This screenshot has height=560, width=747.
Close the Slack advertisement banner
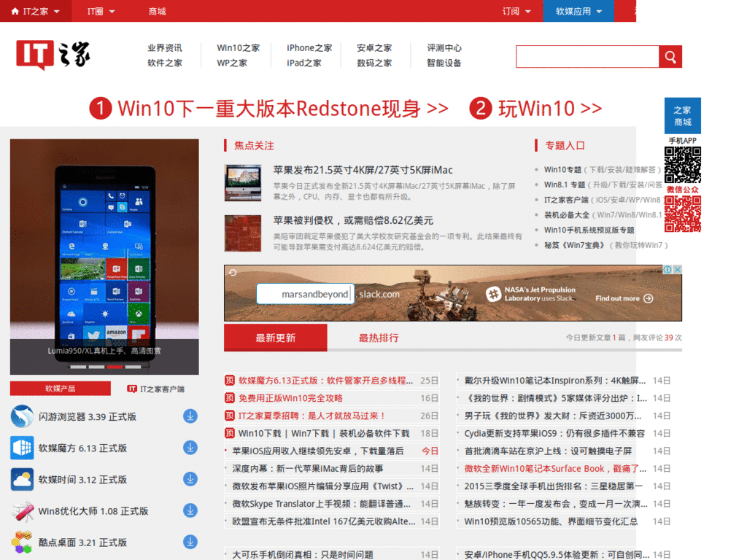pyautogui.click(x=678, y=270)
